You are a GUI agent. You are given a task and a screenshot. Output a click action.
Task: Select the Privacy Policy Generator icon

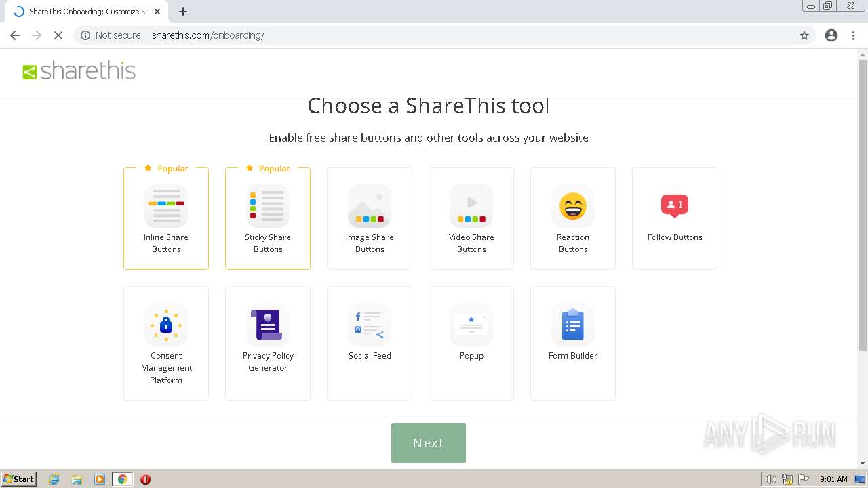point(268,325)
